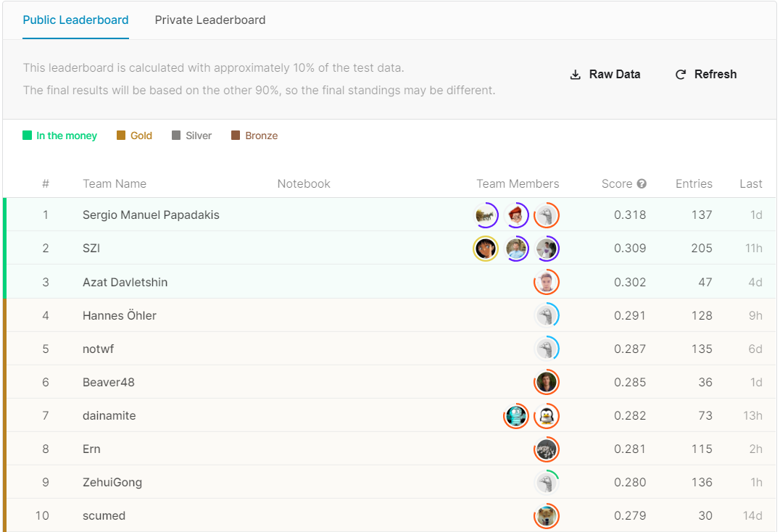Click Beaver48's team member avatar
This screenshot has height=532, width=780.
(x=547, y=382)
